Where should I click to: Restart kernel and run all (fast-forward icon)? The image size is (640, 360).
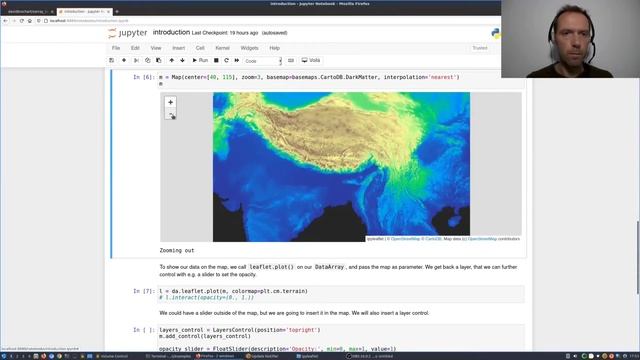click(237, 60)
